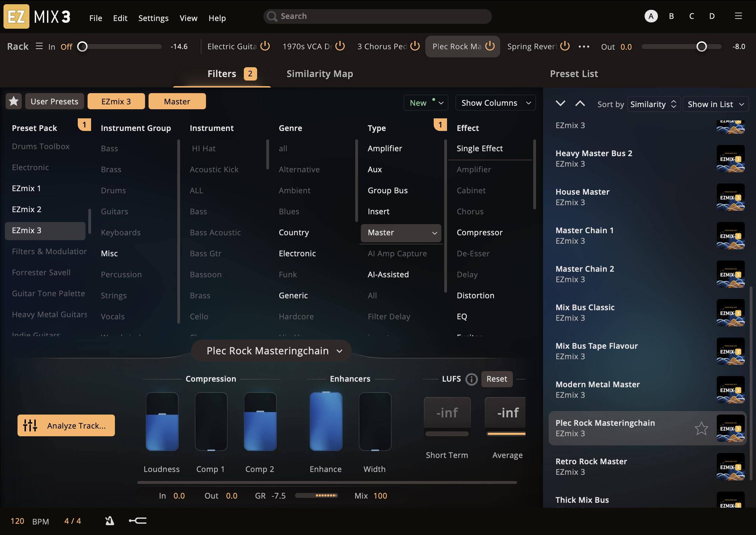Screen dimensions: 756x535
Task: Open the LUFS info icon
Action: [x=472, y=379]
